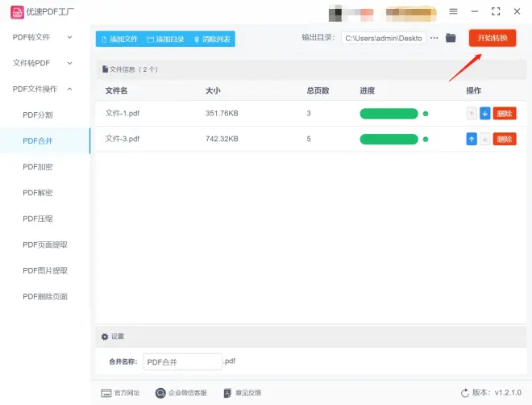Click the 优速PDF工厂 app logo icon
The height and width of the screenshot is (405, 532).
click(17, 12)
